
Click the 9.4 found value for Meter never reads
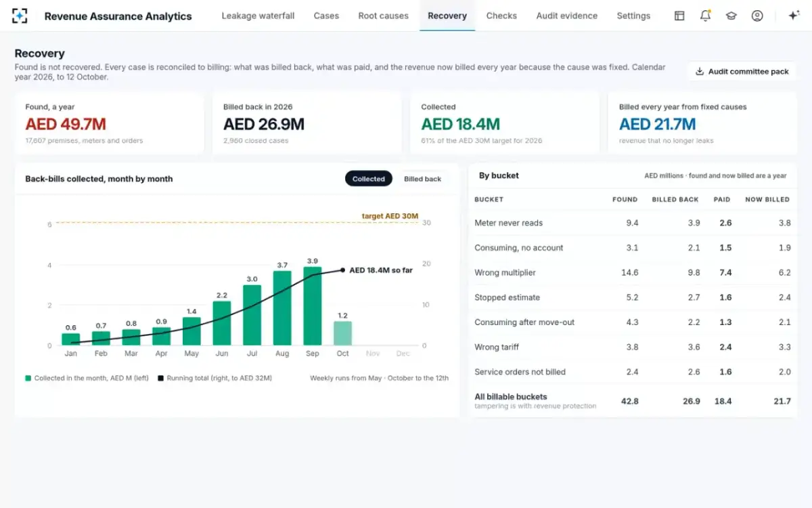[632, 223]
